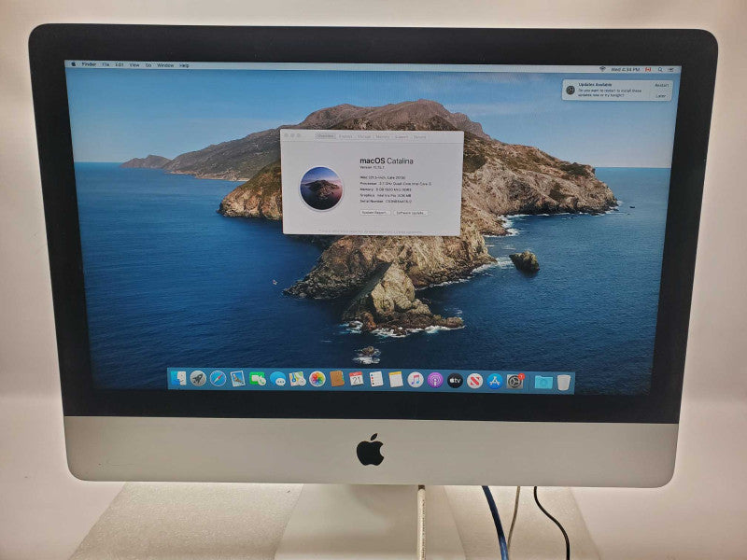This screenshot has height=560, width=747.
Task: Open Maps icon in Dock
Action: [298, 379]
